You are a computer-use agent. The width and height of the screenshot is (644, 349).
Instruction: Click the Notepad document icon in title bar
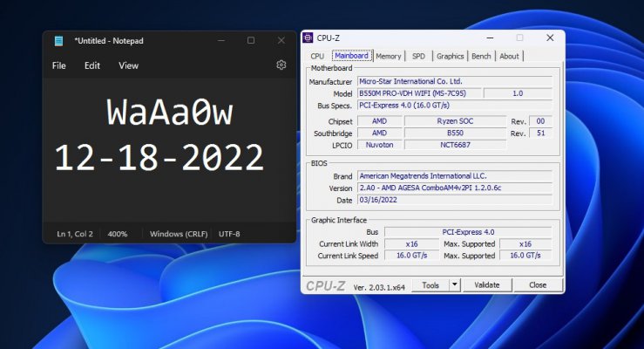click(58, 41)
